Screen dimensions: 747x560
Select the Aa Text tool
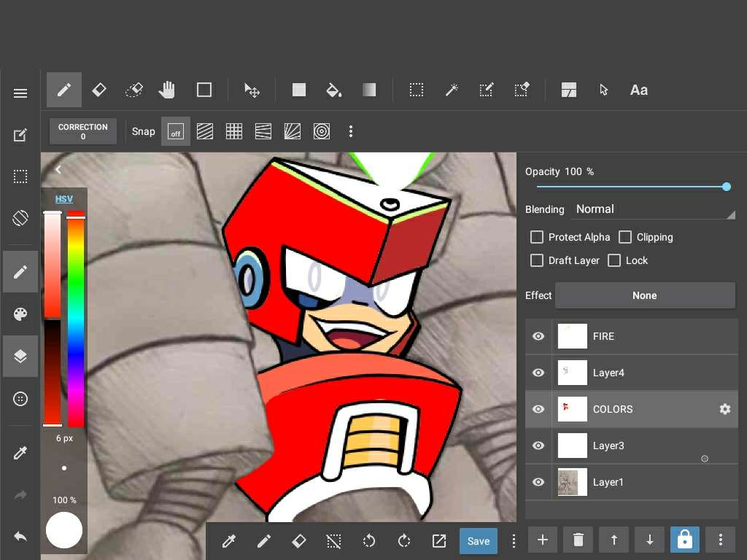coord(639,90)
